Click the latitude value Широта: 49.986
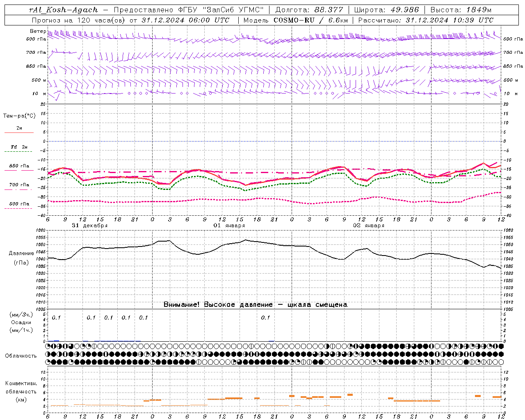This screenshot has height=420, width=525. click(x=386, y=10)
